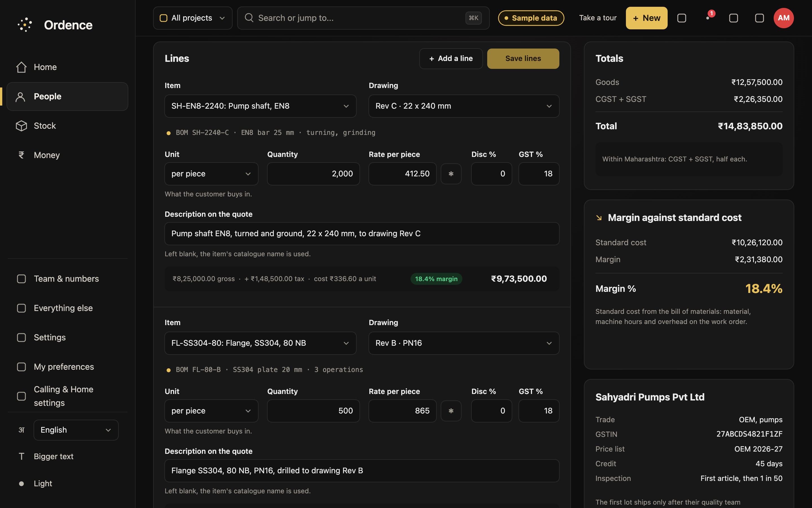Click the GSTIN 27ABCDS4821F1ZF value
Viewport: 812px width, 508px height.
pos(749,434)
